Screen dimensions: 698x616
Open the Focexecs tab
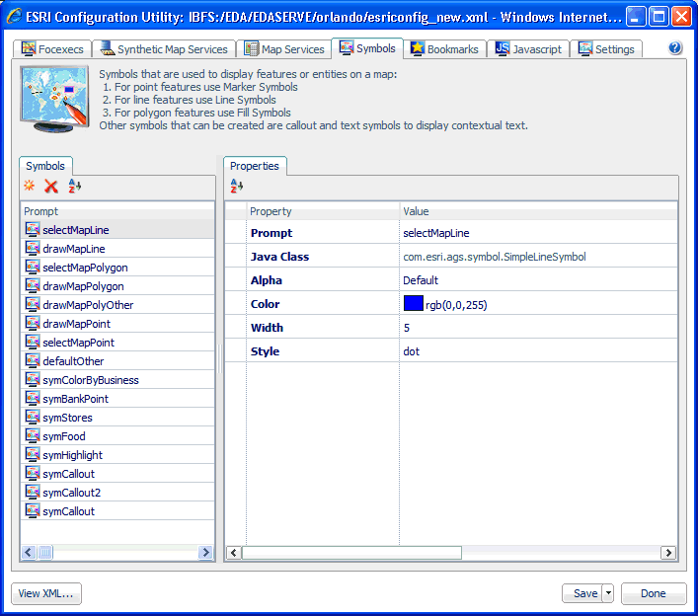point(52,49)
